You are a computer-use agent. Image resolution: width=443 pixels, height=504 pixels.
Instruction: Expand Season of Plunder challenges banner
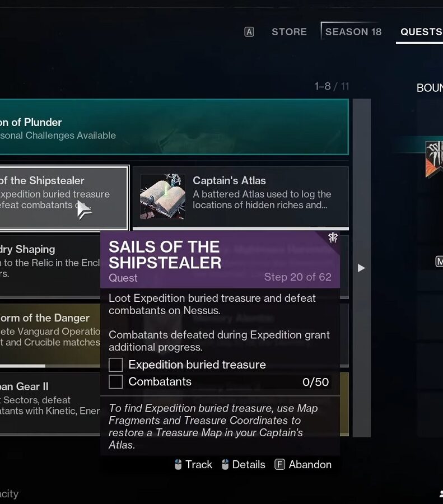[x=174, y=127]
